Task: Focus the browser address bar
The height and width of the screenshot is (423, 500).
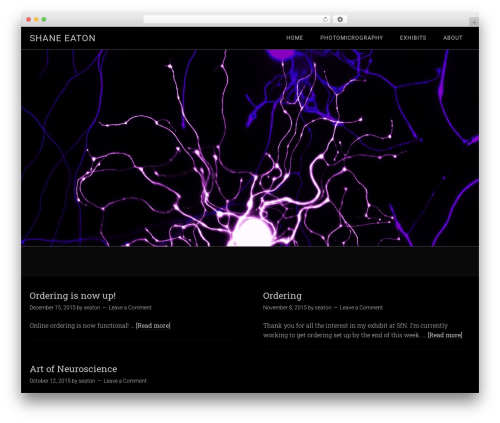Action: 237,20
